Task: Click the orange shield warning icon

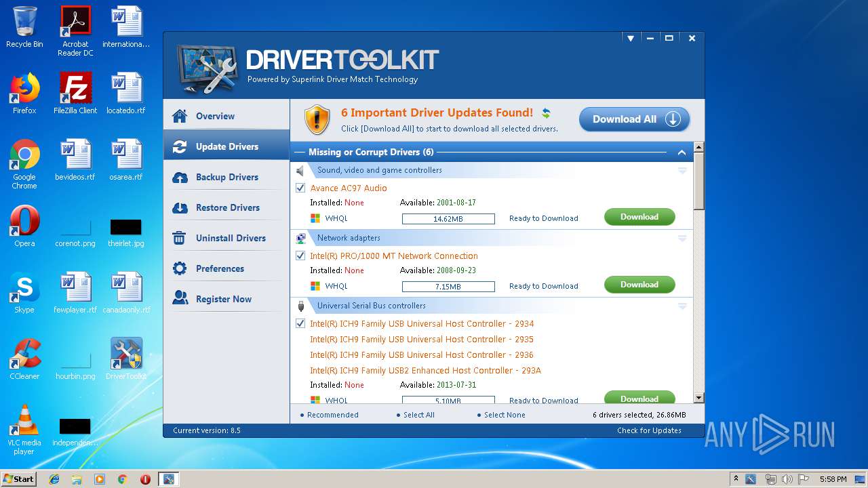Action: [x=317, y=120]
